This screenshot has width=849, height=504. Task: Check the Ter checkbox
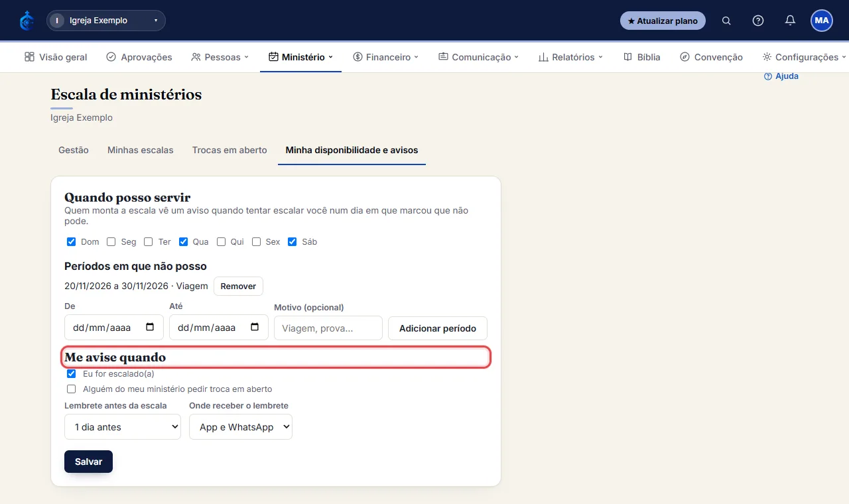point(149,242)
